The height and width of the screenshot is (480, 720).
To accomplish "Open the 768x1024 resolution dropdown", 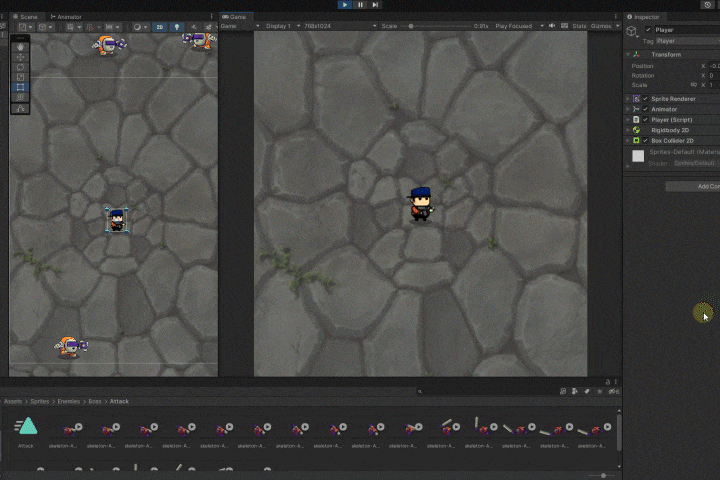I will (x=340, y=26).
